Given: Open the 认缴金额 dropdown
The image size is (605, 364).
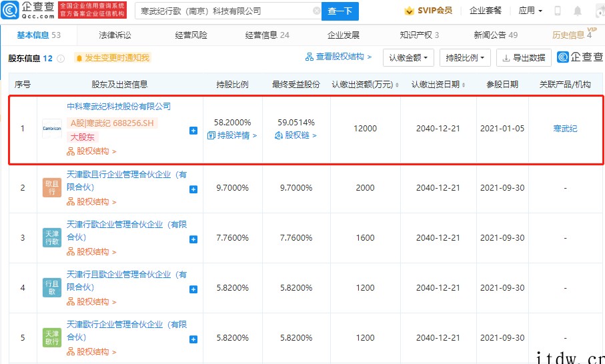Looking at the screenshot, I should click(x=408, y=58).
